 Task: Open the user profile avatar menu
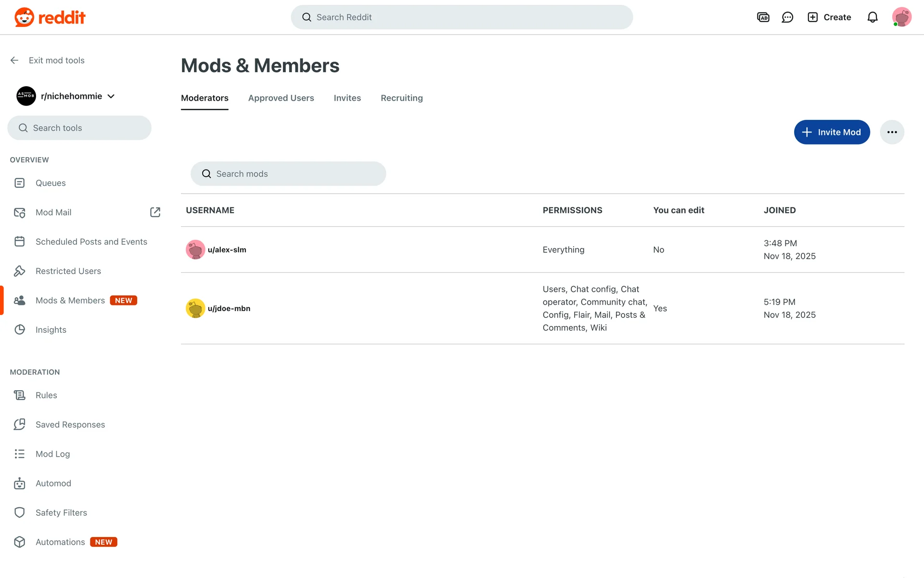pos(901,17)
